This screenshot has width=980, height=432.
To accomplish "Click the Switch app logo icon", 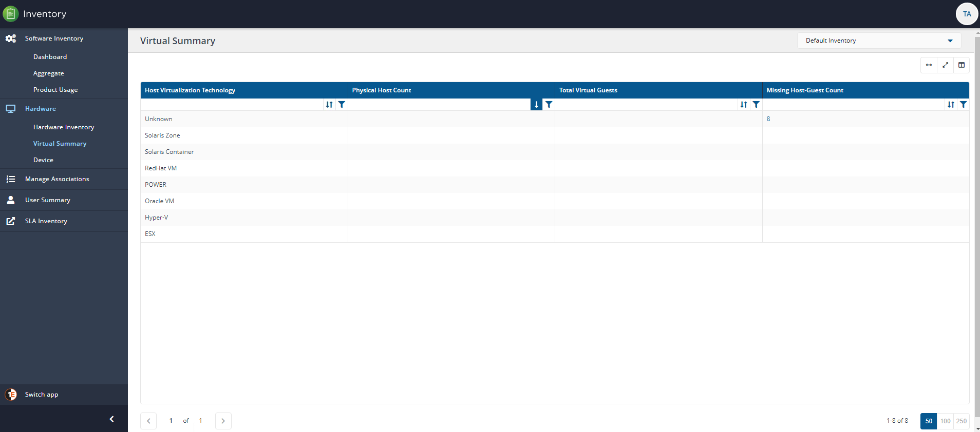I will tap(11, 395).
